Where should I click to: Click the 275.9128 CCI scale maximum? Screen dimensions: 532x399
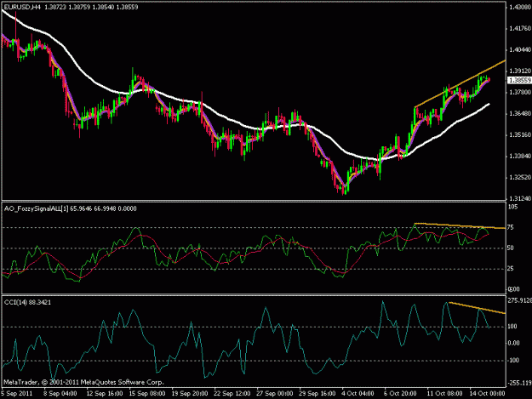click(x=519, y=300)
